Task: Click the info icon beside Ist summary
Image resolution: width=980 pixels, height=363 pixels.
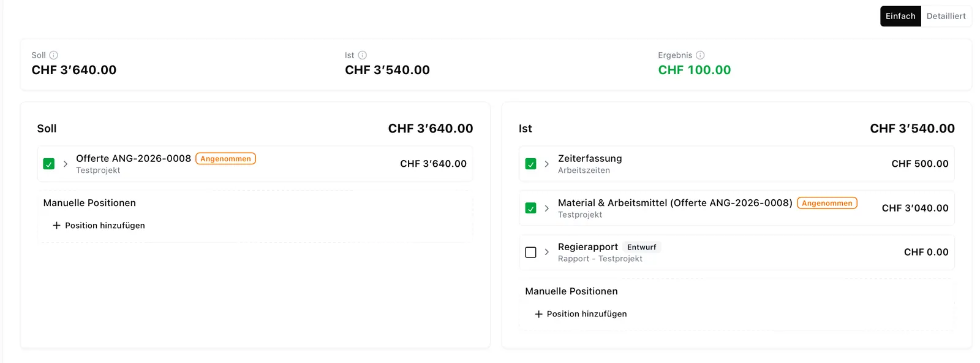Action: point(362,55)
